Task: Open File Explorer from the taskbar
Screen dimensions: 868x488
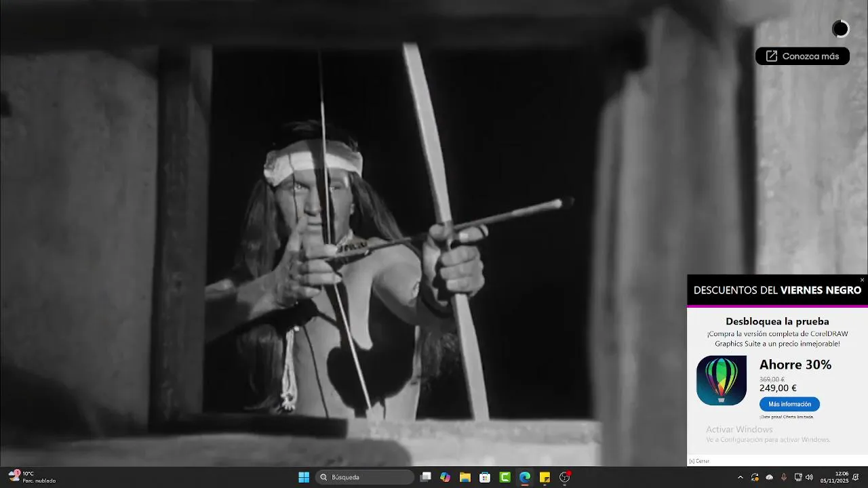Action: tap(465, 477)
